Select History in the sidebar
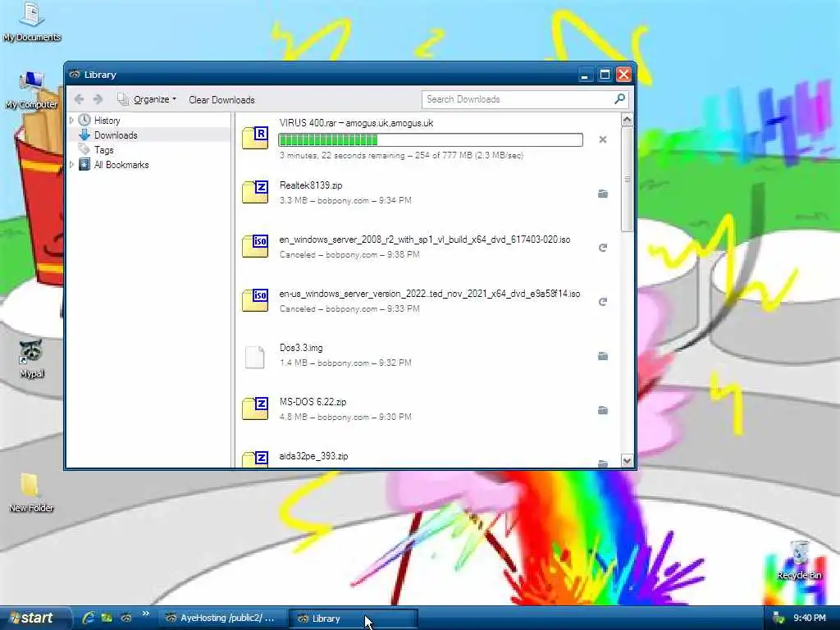The width and height of the screenshot is (840, 630). tap(107, 121)
